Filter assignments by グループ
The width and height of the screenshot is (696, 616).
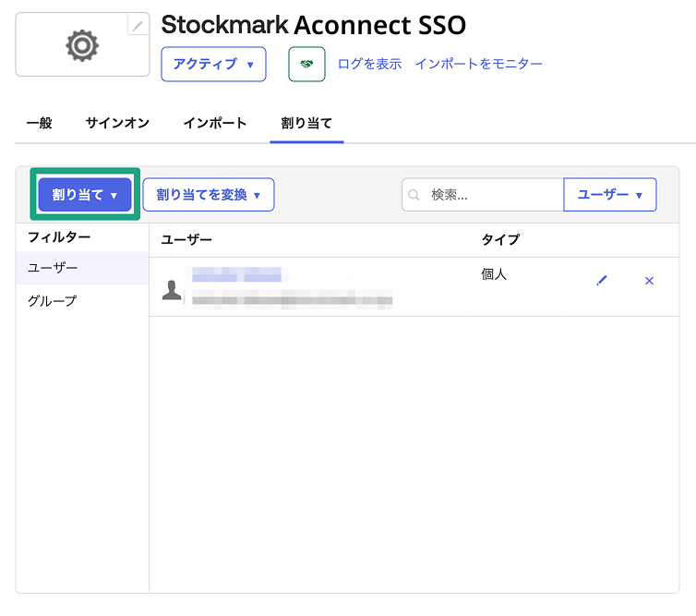tap(82, 301)
